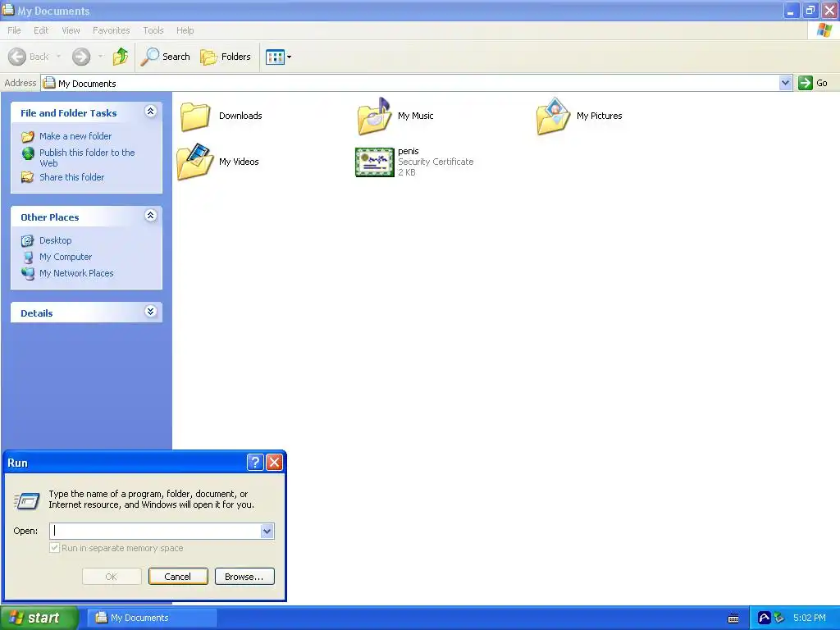Click the 'penis' file name text
The height and width of the screenshot is (630, 840).
click(409, 151)
